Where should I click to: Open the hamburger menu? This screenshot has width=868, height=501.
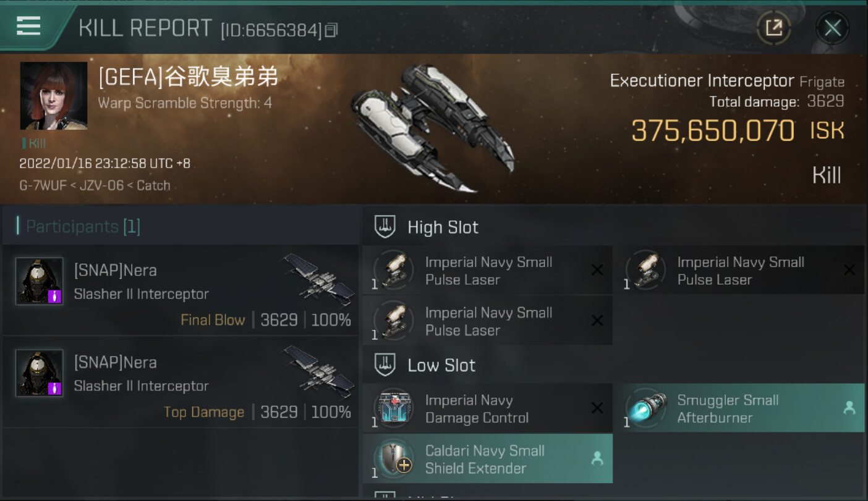[28, 26]
